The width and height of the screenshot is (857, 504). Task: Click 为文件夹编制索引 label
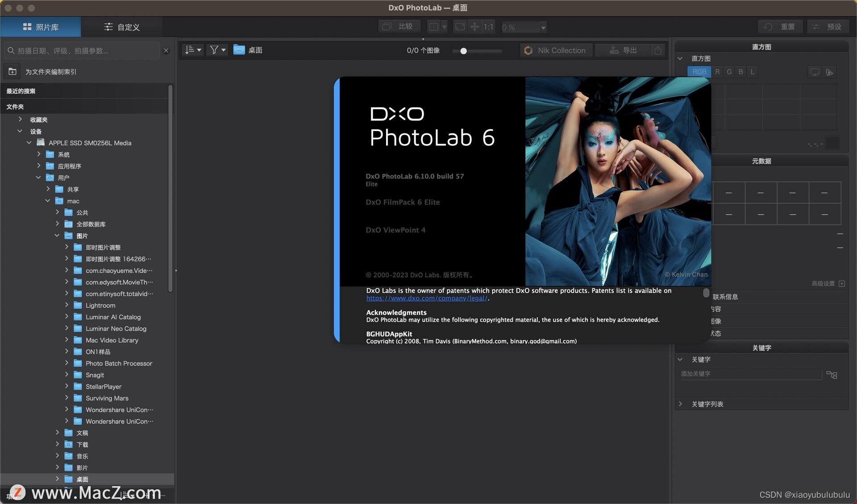click(x=51, y=72)
